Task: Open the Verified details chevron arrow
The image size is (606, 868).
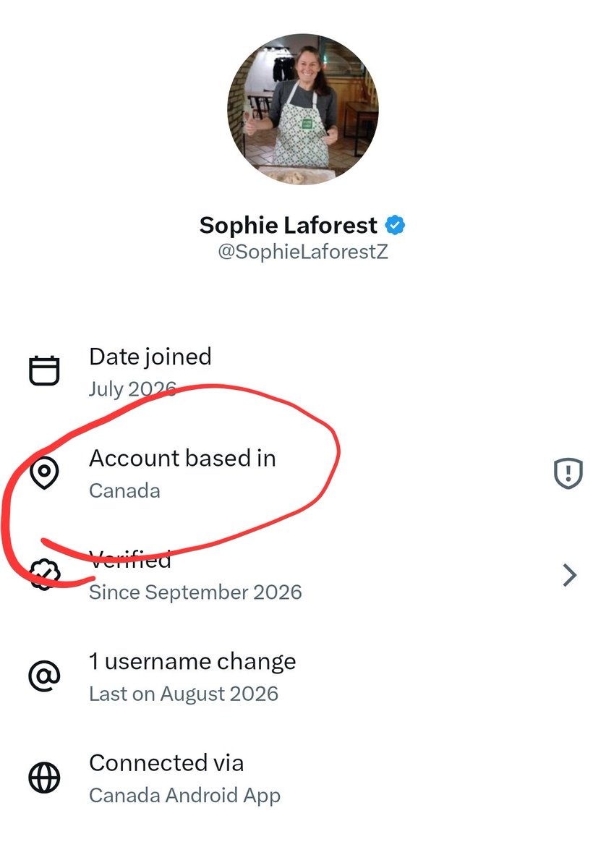Action: point(570,575)
